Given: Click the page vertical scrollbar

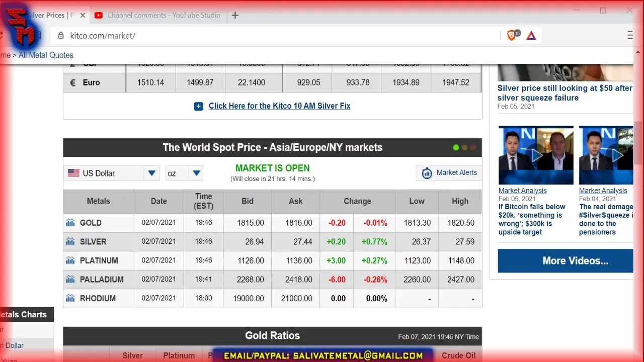Looking at the screenshot, I should pyautogui.click(x=638, y=143).
